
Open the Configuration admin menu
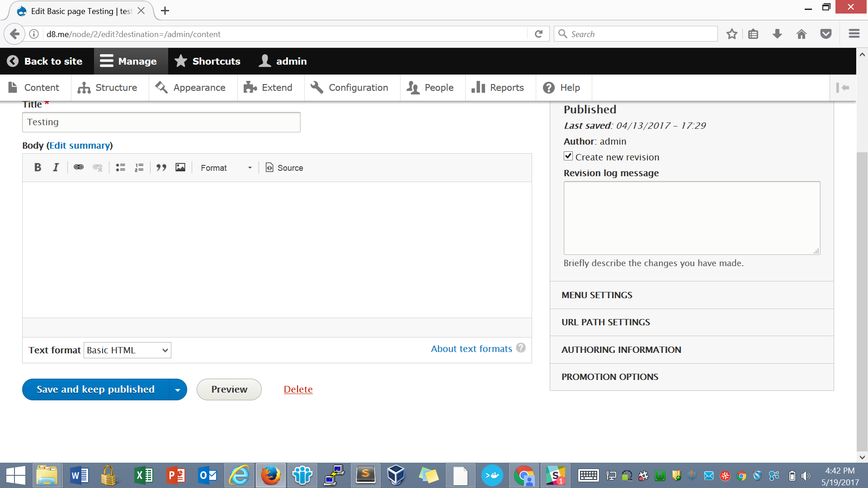(x=350, y=88)
